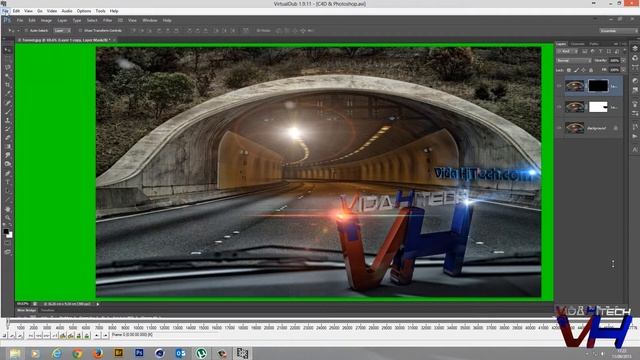The height and width of the screenshot is (360, 640).
Task: Open the Fill slider arrow
Action: [x=623, y=70]
